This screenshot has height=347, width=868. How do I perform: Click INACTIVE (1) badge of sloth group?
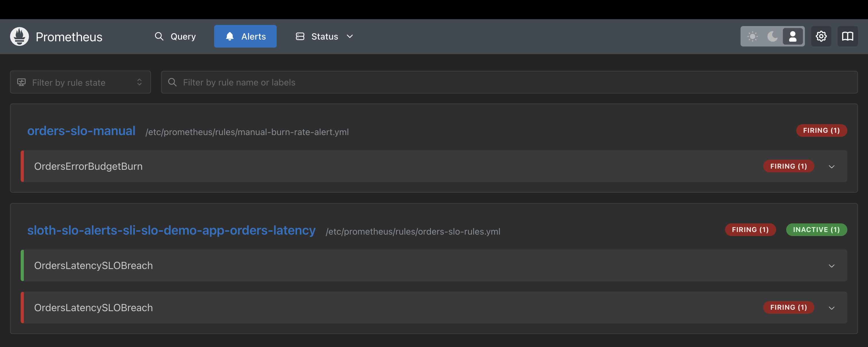816,230
